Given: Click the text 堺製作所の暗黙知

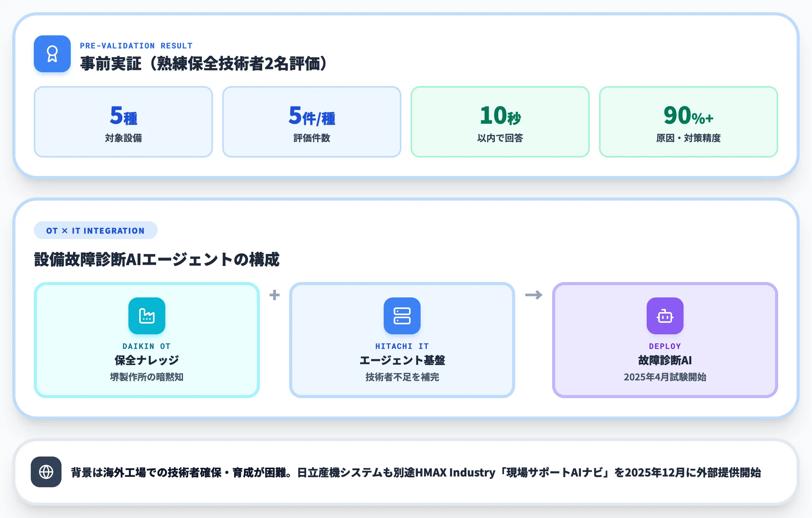Looking at the screenshot, I should coord(147,377).
